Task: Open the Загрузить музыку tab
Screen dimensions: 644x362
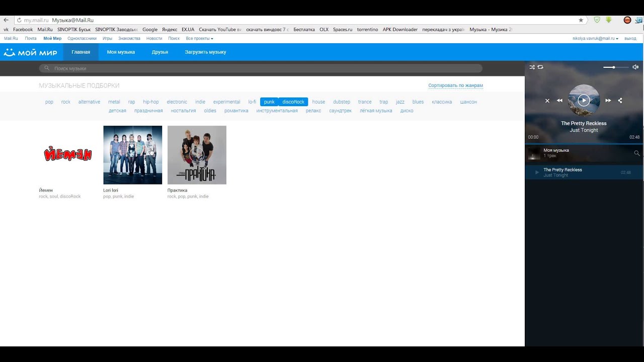Action: pyautogui.click(x=205, y=52)
